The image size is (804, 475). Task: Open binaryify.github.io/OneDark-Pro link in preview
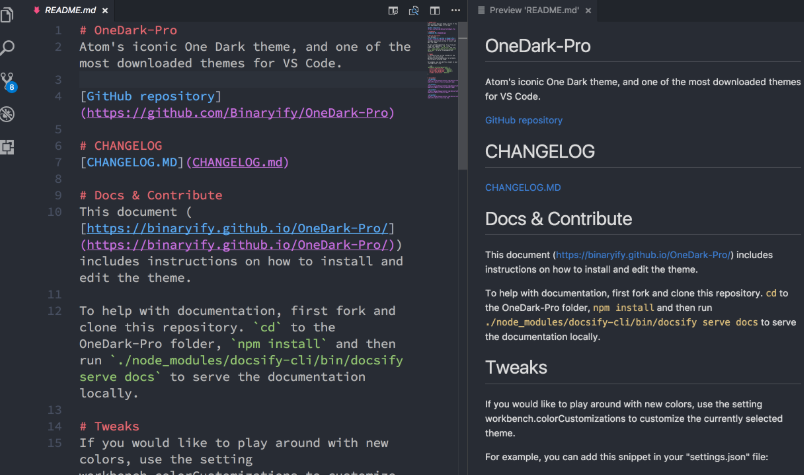[643, 255]
